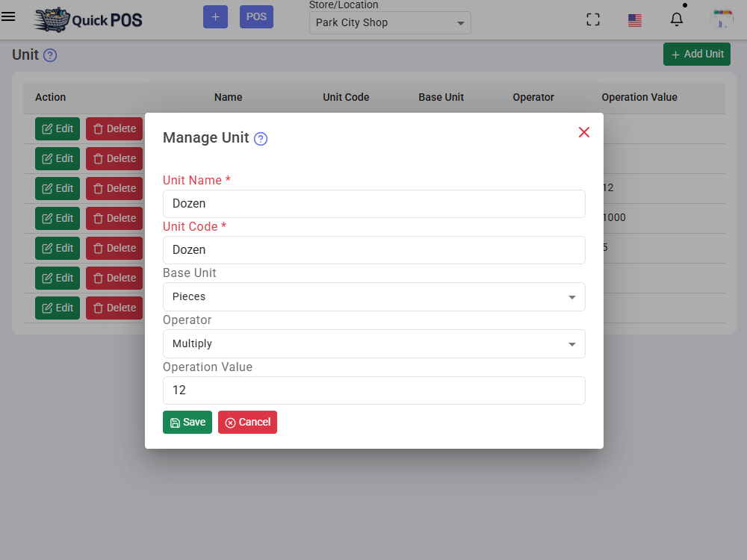Click Delete in the row with value 1000
This screenshot has width=747, height=560.
tap(114, 218)
